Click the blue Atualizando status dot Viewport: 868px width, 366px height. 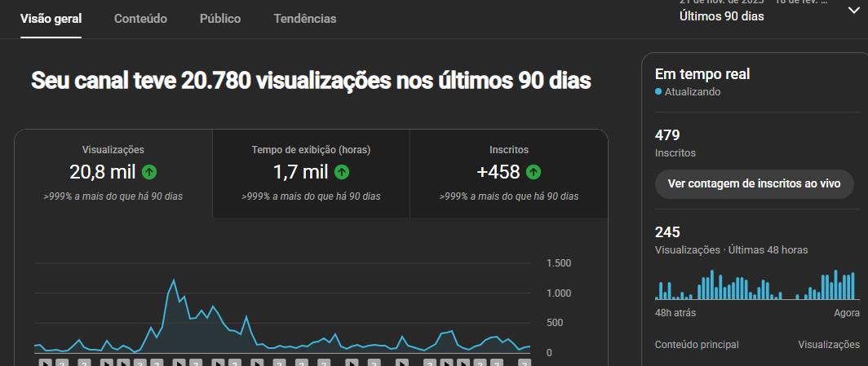coord(658,92)
